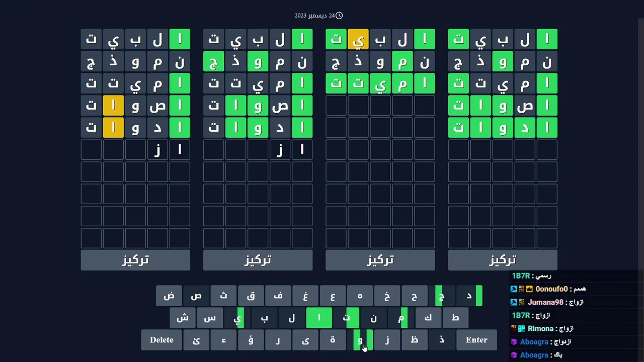Image resolution: width=644 pixels, height=362 pixels.
Task: Tap the ئ key on the keyboard
Action: point(196,340)
